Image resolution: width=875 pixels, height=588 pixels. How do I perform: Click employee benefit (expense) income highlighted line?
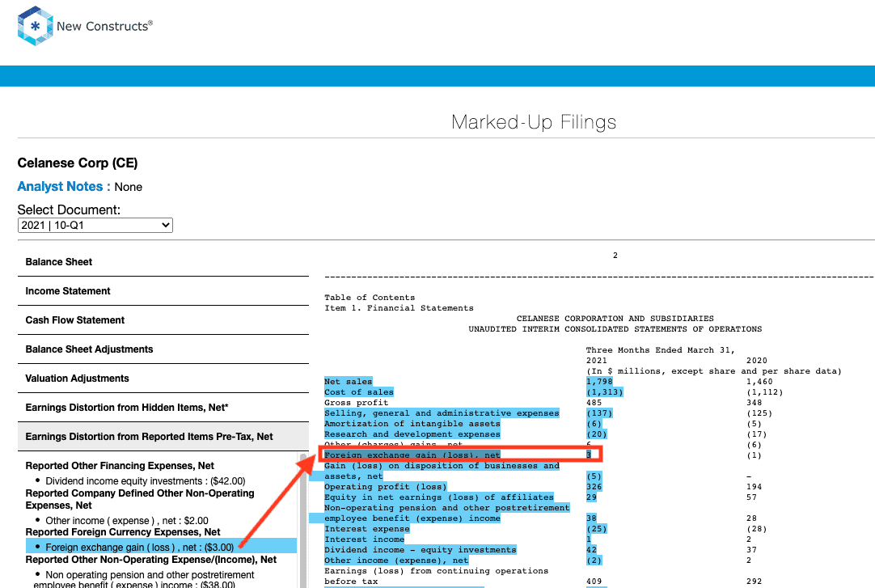pyautogui.click(x=412, y=518)
